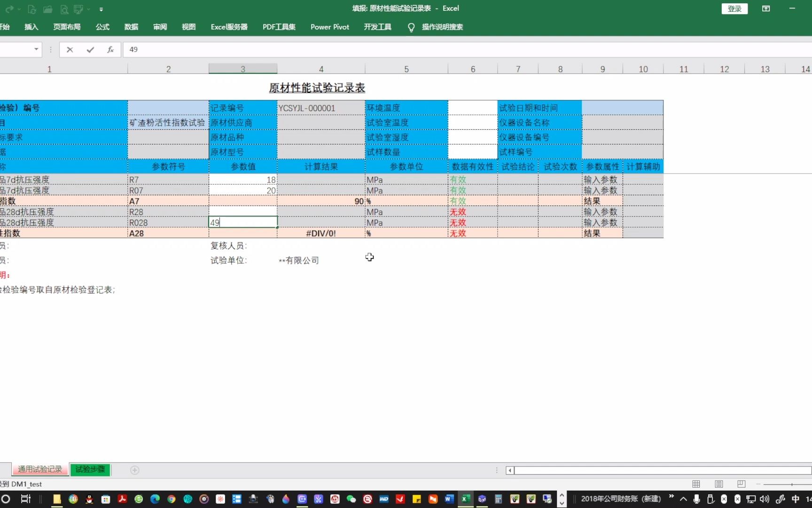
Task: Select the calculated result cell showing 90
Action: point(321,201)
